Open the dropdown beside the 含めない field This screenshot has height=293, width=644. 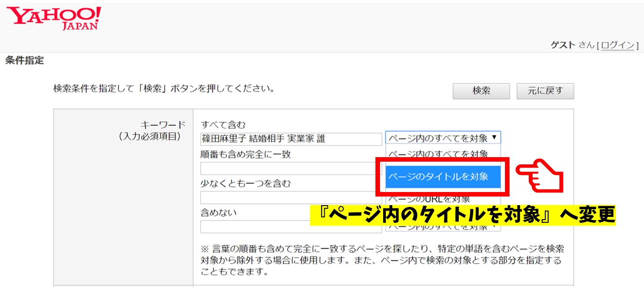tap(442, 227)
